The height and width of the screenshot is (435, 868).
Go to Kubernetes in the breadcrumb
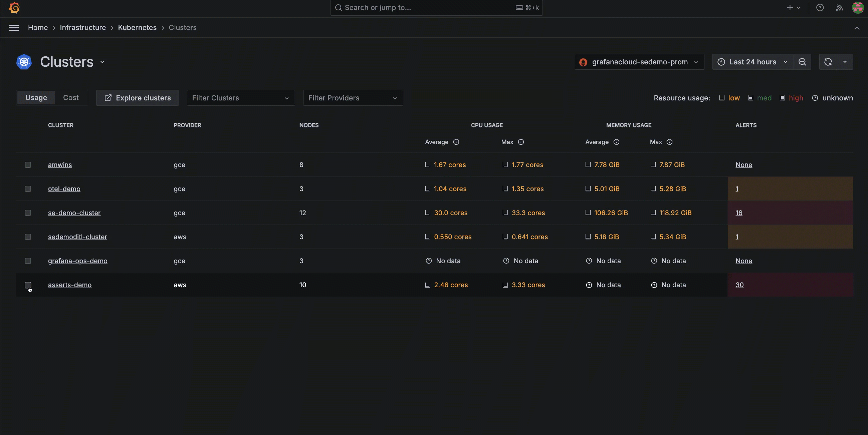pos(137,28)
